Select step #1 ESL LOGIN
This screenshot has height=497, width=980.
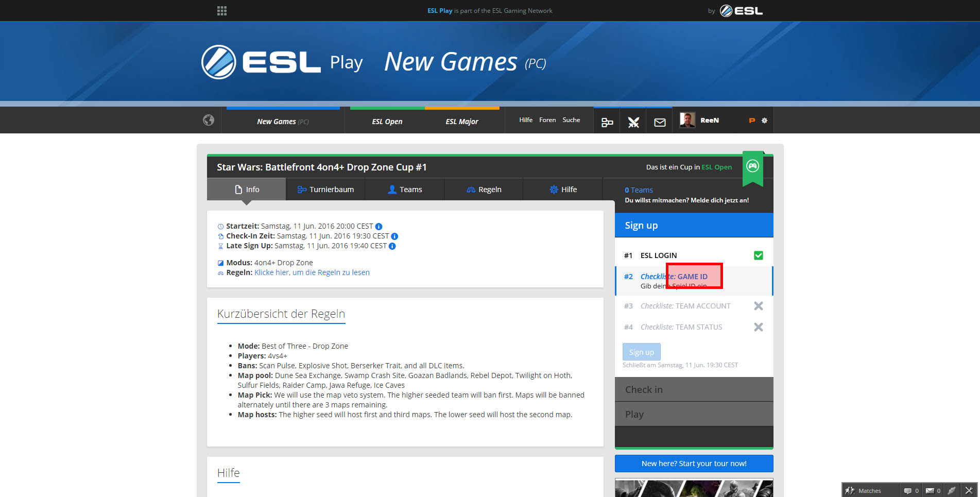click(x=694, y=255)
